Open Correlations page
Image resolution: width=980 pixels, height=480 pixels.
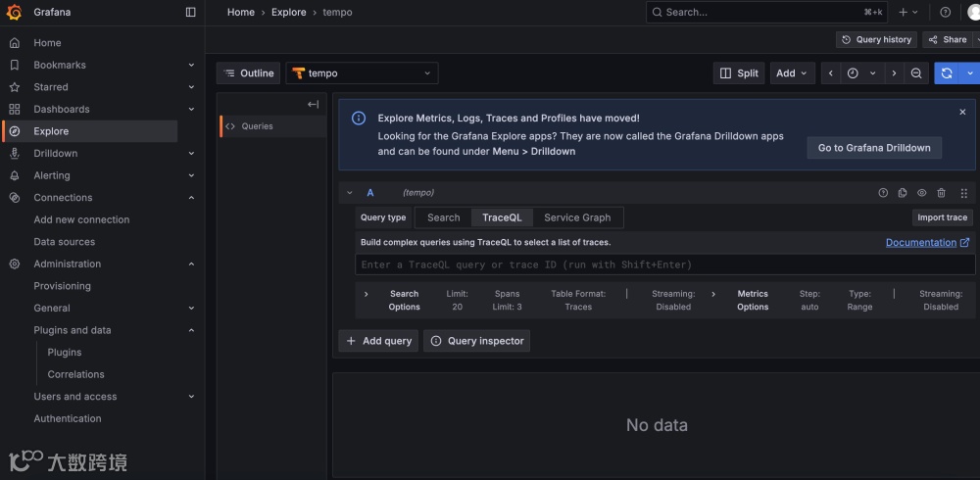click(75, 374)
